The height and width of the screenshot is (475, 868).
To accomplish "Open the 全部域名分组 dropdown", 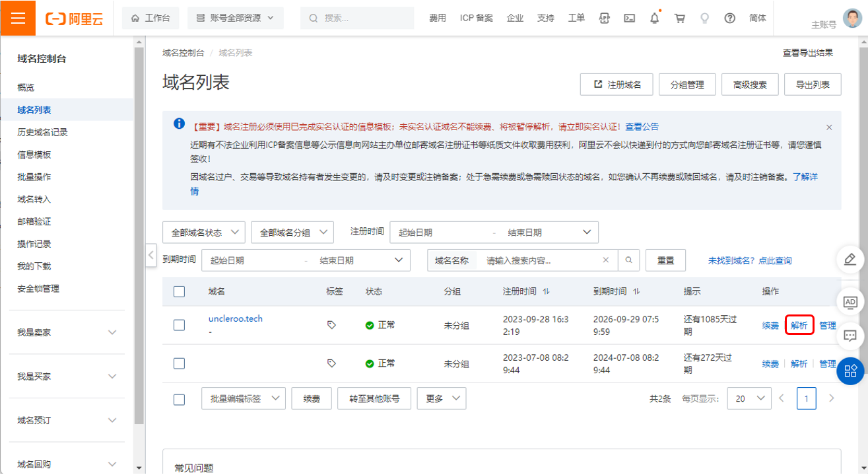I will 292,233.
